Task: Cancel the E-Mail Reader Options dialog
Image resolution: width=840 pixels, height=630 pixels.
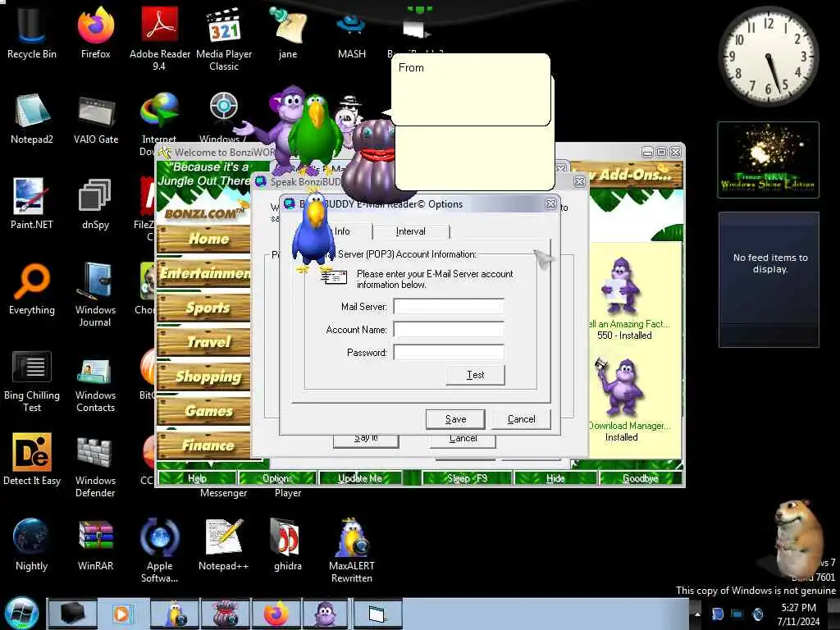Action: [x=521, y=419]
